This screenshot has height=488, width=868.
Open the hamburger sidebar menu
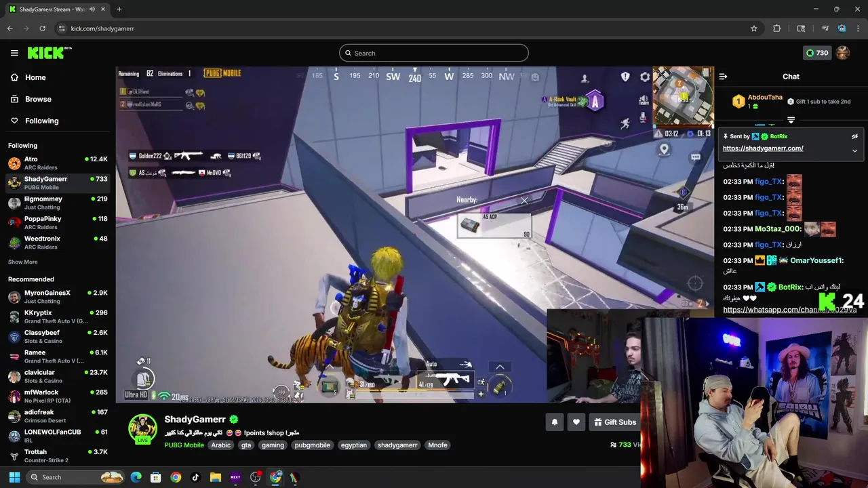click(x=14, y=53)
